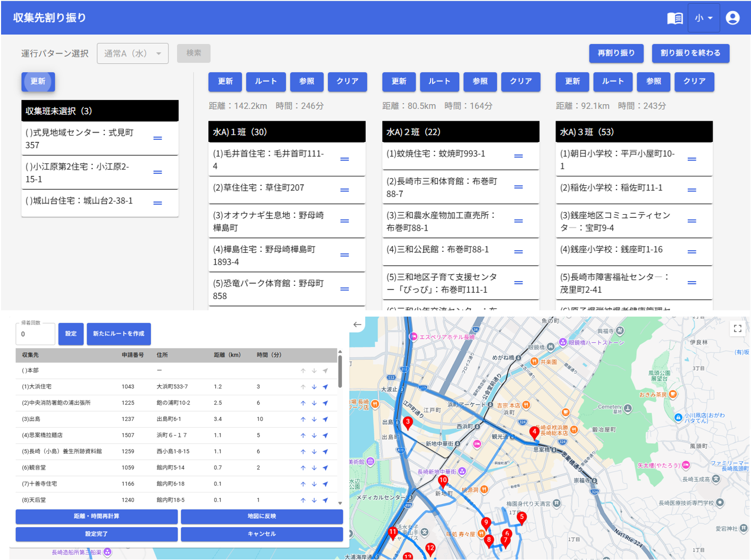Click the 設定完了 button
Viewport: 751px width, 560px height.
[97, 534]
